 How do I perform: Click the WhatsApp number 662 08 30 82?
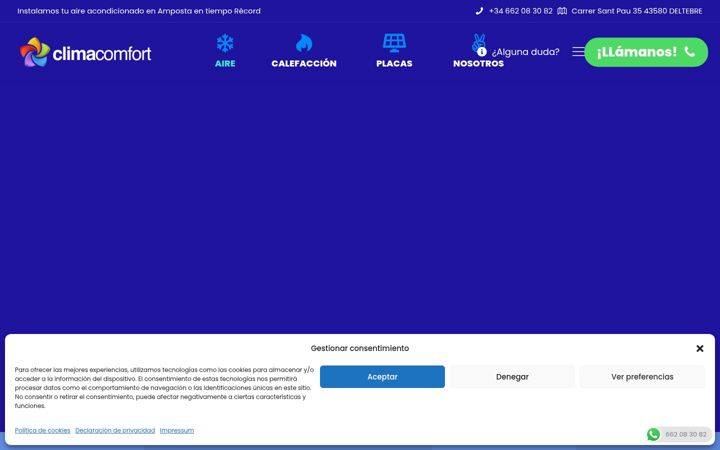[x=686, y=434]
